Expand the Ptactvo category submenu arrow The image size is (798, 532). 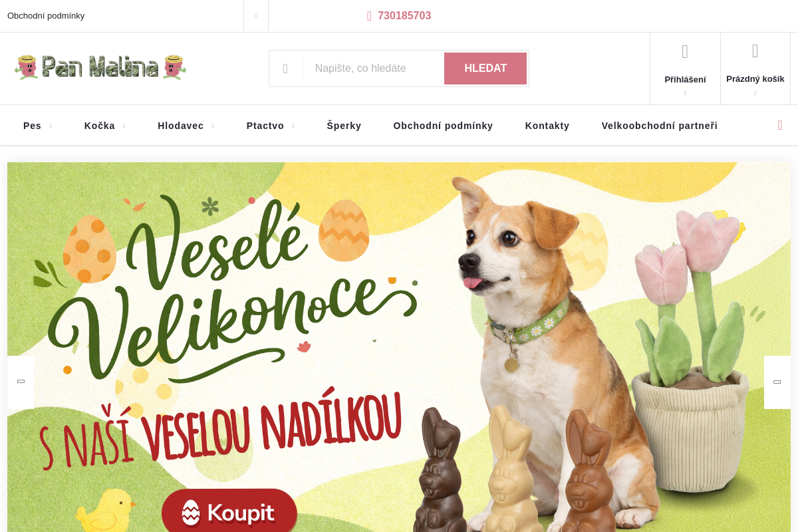293,126
